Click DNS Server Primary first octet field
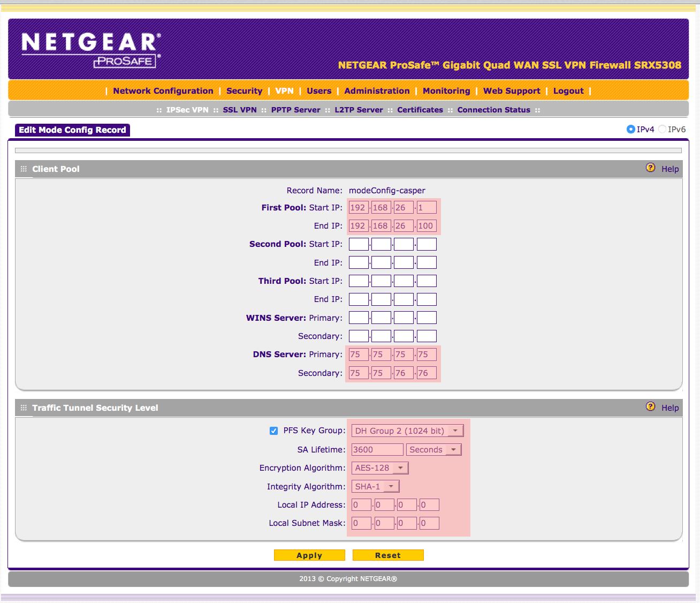This screenshot has height=603, width=700. click(359, 355)
